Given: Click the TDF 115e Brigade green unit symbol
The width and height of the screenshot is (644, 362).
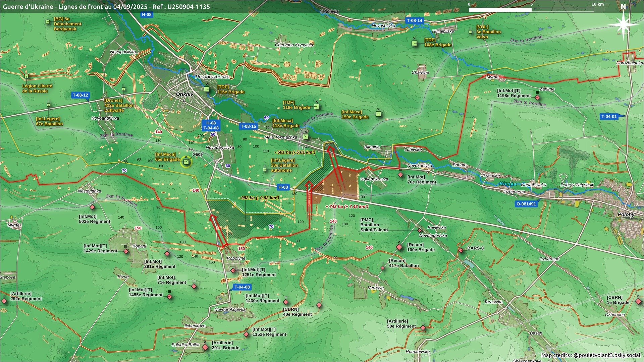Looking at the screenshot, I should [207, 89].
